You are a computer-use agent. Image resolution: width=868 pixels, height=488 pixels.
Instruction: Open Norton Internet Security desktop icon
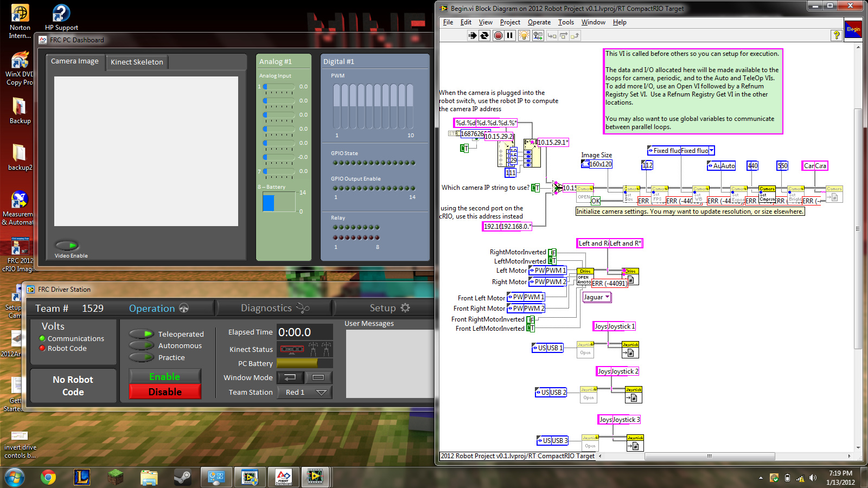coord(20,22)
